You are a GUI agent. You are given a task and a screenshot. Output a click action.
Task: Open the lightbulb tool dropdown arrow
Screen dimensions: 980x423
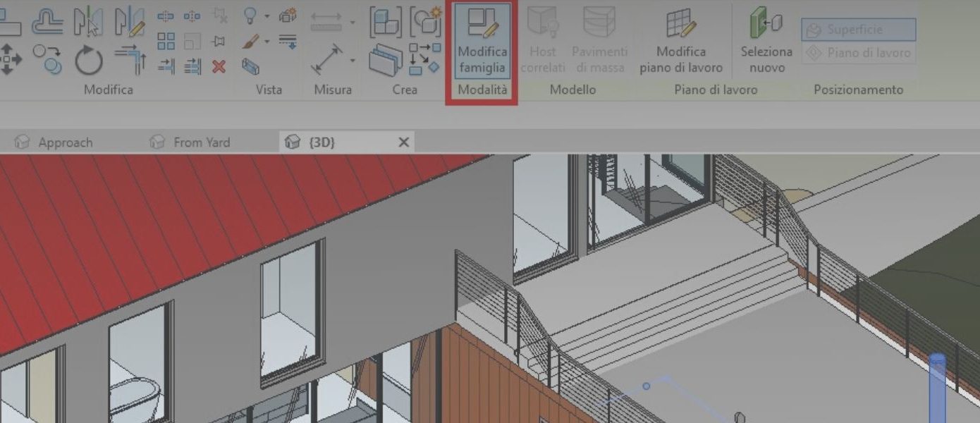[x=266, y=16]
